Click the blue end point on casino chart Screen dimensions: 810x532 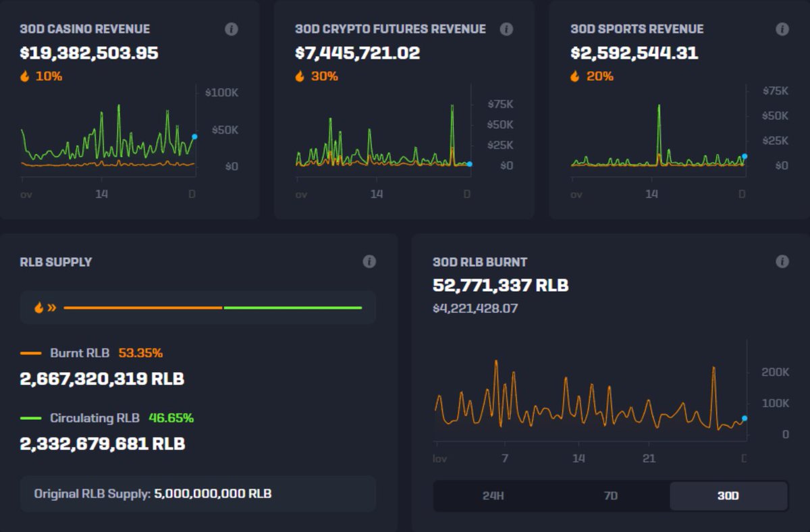[194, 136]
